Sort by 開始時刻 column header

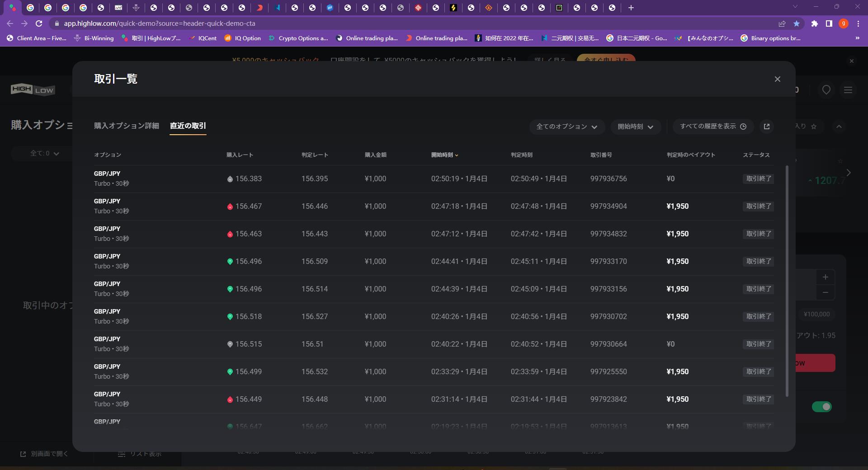tap(444, 155)
